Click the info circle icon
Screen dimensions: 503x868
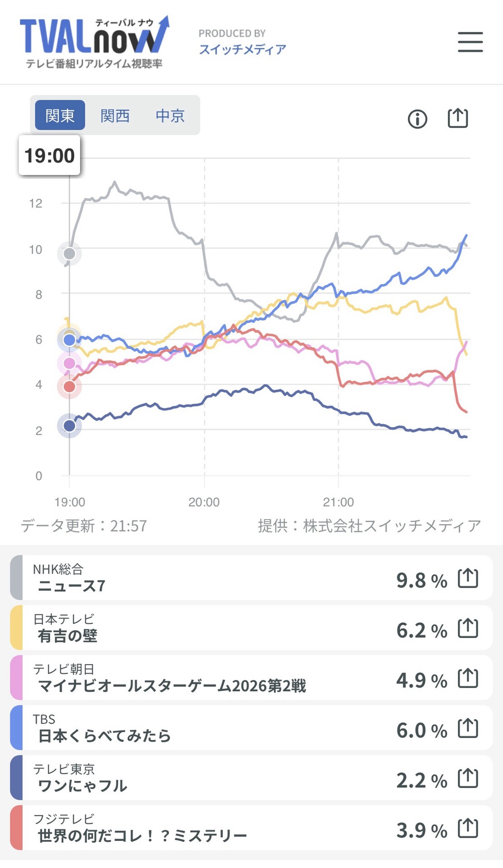[x=417, y=119]
